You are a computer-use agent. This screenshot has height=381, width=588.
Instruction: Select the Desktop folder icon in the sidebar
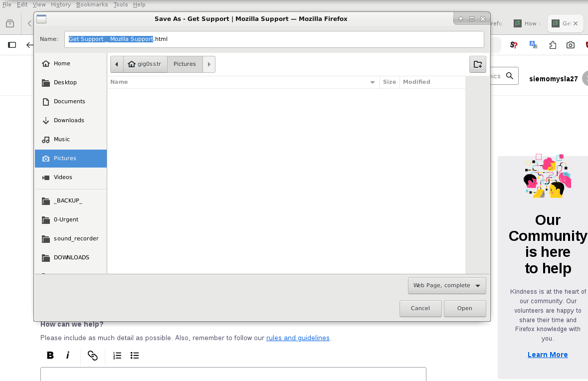(46, 82)
